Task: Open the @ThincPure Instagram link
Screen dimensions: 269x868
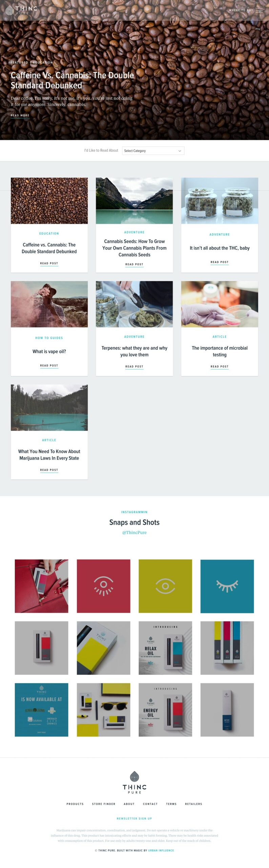Action: pyautogui.click(x=134, y=532)
